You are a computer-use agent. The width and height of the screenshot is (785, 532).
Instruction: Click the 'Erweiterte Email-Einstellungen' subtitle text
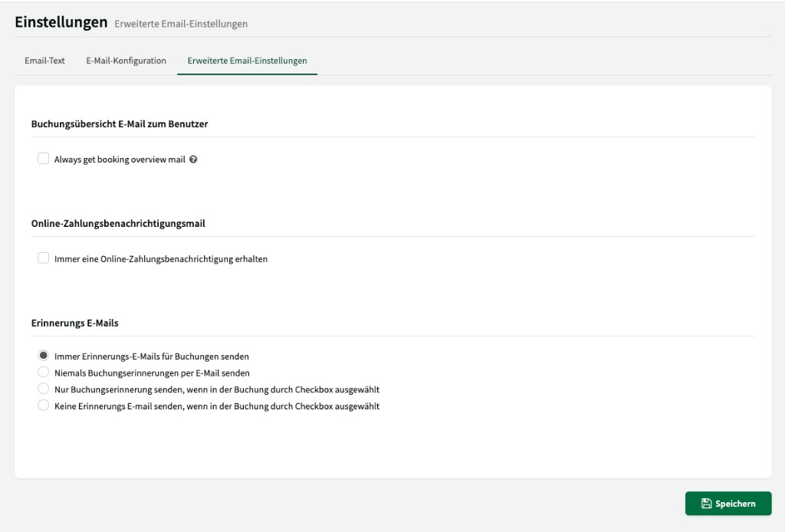[180, 24]
